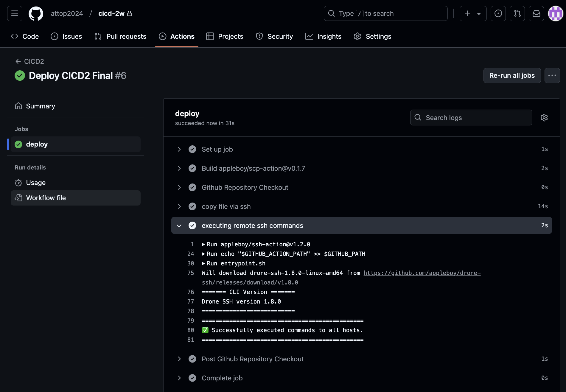This screenshot has height=392, width=566.
Task: Expand the Post Github Repository Checkout step
Action: point(179,359)
